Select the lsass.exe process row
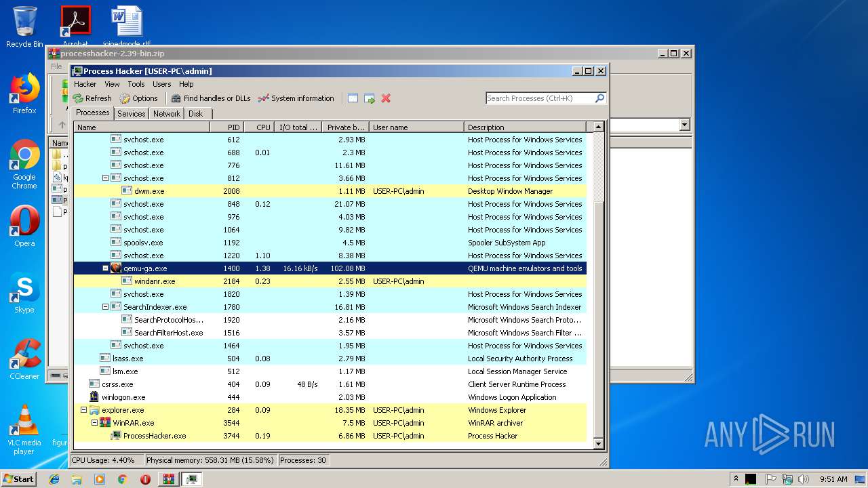The height and width of the screenshot is (488, 868). 330,359
